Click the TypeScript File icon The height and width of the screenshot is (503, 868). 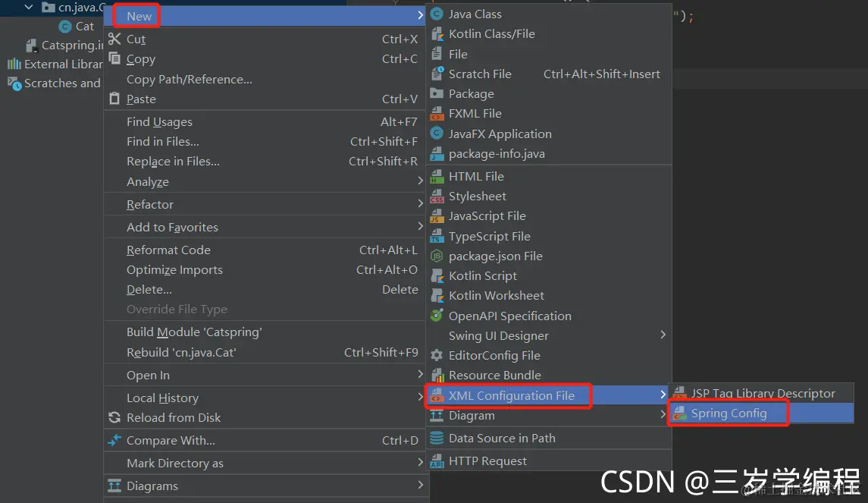point(437,236)
